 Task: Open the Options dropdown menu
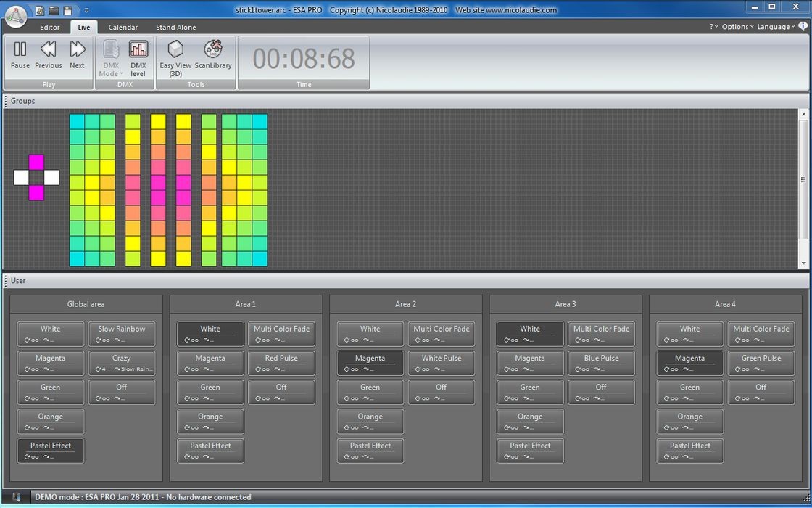tap(737, 27)
